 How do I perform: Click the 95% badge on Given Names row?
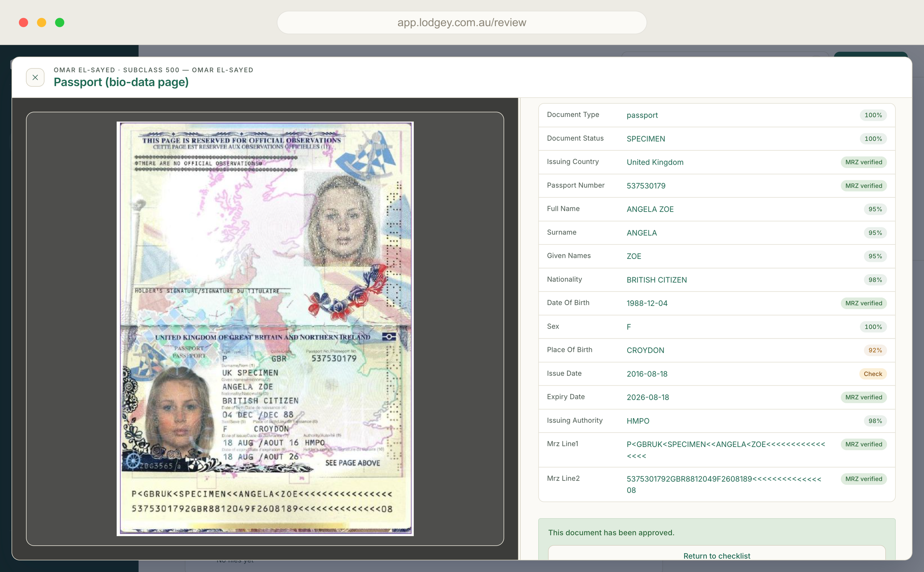[x=875, y=256]
